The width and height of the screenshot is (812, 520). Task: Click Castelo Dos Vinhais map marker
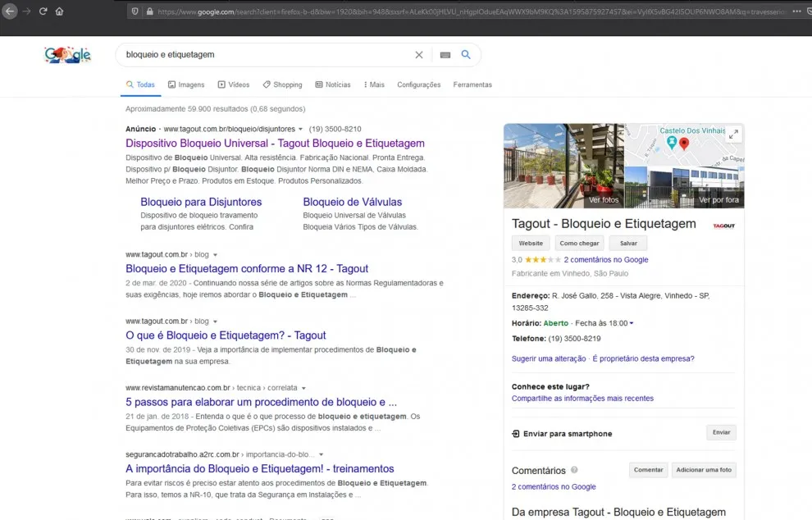672,143
